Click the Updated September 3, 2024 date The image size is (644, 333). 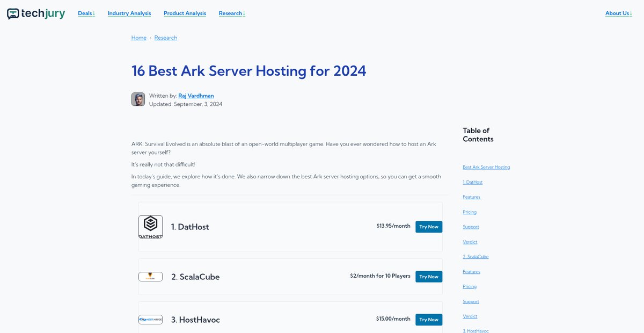point(186,104)
